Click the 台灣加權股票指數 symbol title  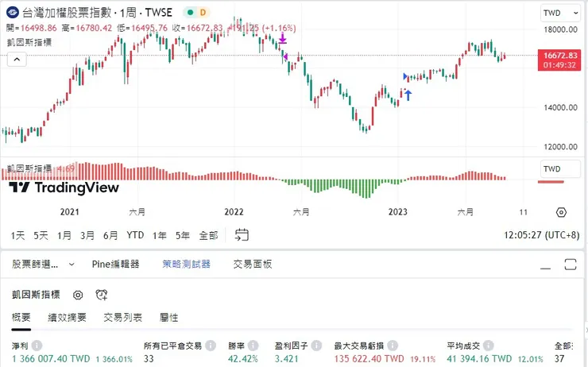(67, 13)
